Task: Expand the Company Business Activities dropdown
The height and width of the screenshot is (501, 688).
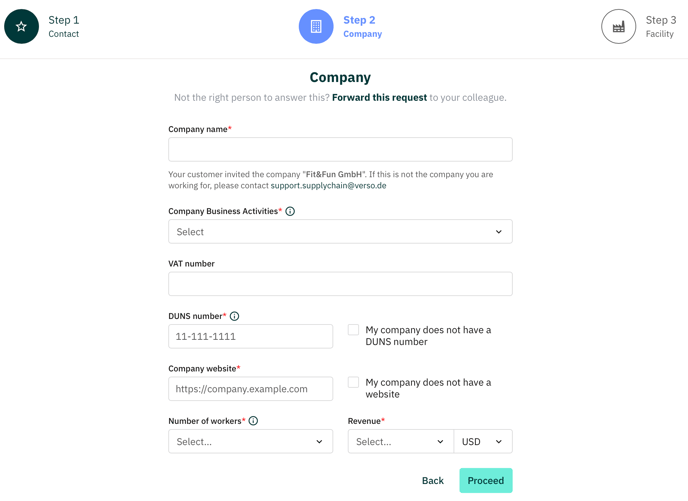Action: click(x=340, y=231)
